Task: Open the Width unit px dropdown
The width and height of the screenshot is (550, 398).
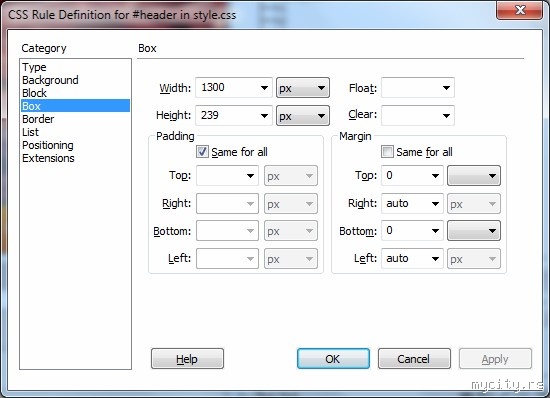Action: (303, 88)
